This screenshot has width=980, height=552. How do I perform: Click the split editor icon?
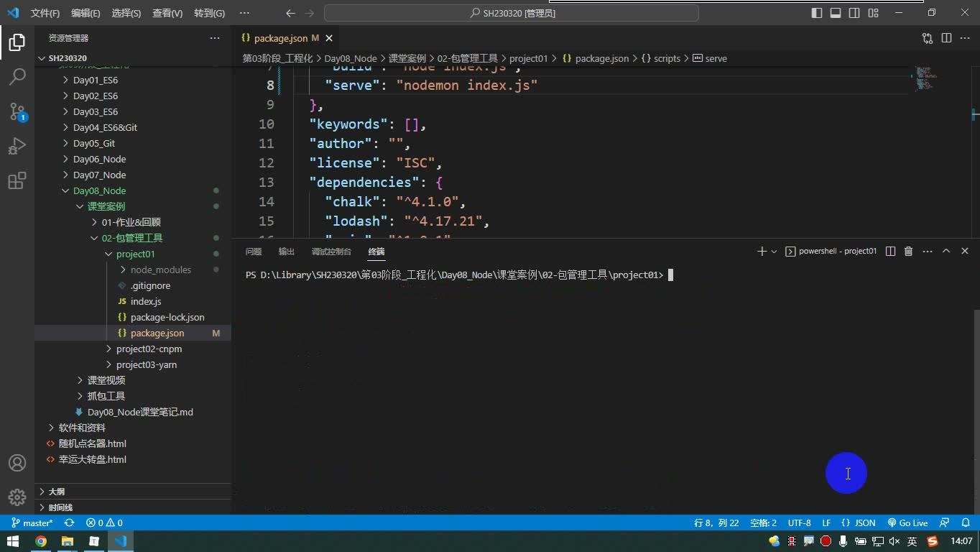(x=946, y=38)
